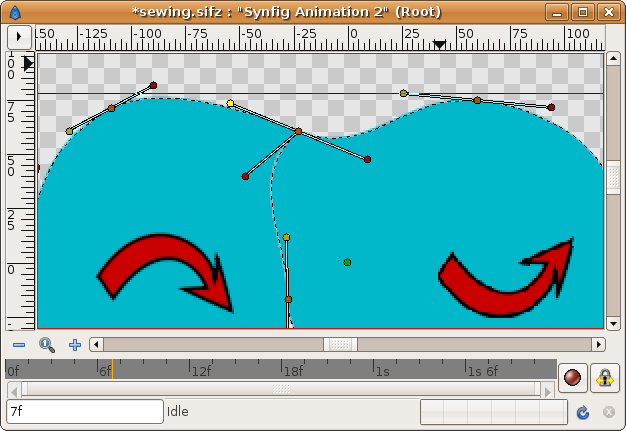
Task: Select the red tangent duck at far right
Action: [x=551, y=107]
